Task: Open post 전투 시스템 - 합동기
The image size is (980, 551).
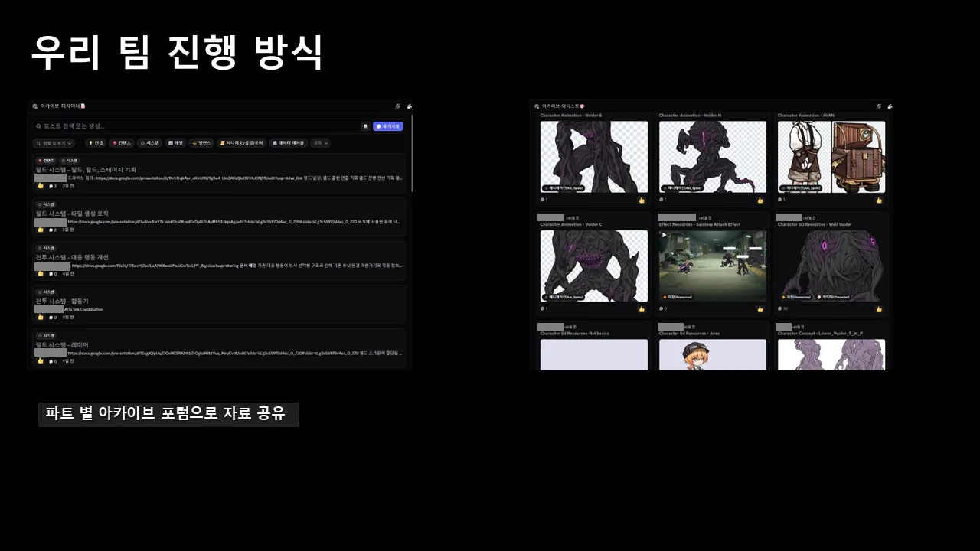Action: coord(219,305)
